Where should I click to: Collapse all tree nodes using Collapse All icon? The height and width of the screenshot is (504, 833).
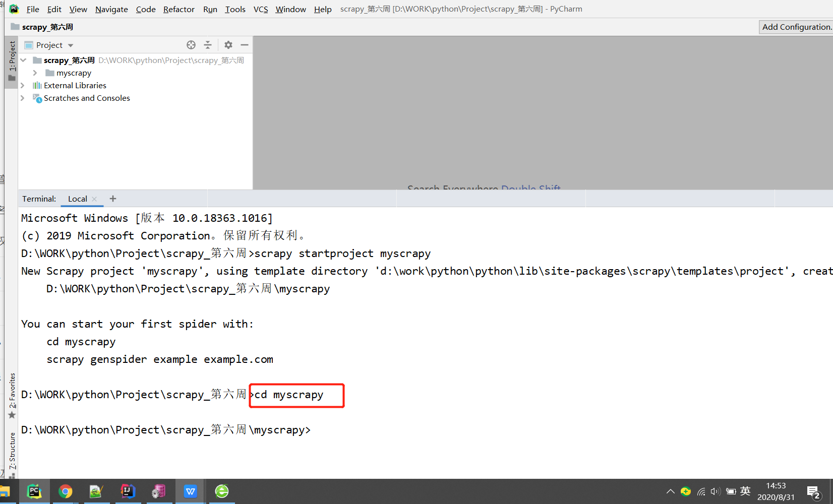[x=208, y=45]
